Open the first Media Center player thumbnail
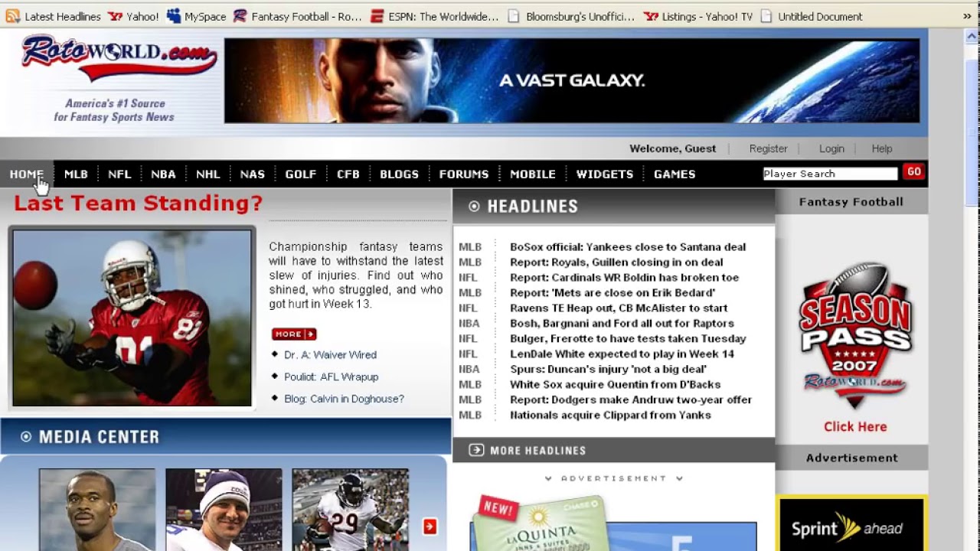This screenshot has height=551, width=980. 97,510
